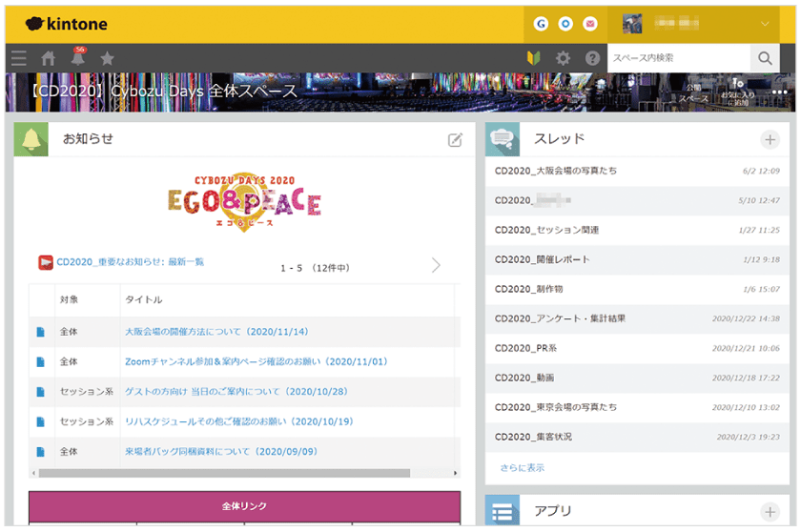This screenshot has height=532, width=801.
Task: Add a new app with plus icon
Action: tap(770, 512)
